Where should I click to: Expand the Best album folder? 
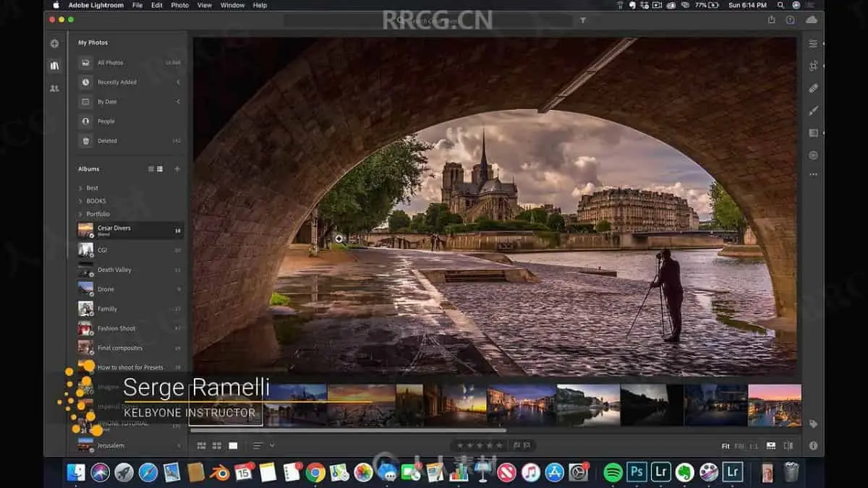tap(80, 188)
